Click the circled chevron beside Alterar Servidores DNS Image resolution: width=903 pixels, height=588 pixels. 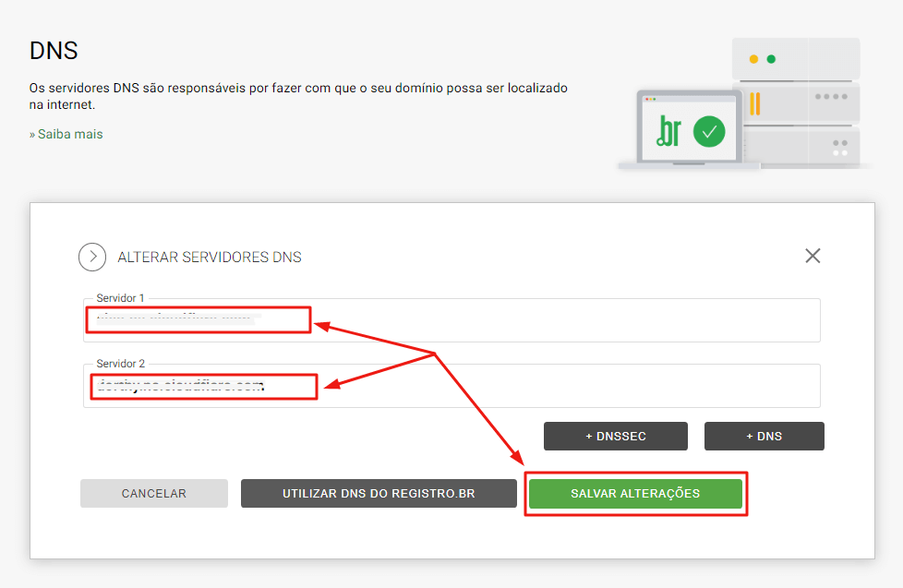coord(92,257)
